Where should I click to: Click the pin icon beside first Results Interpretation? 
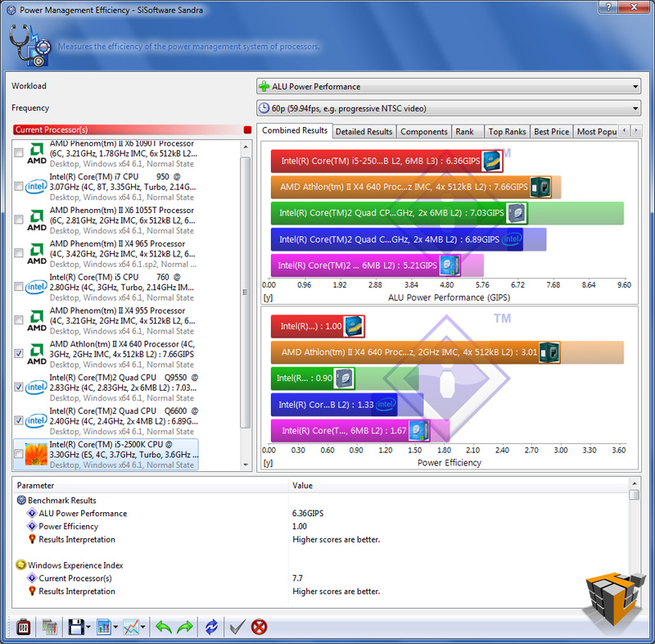(x=32, y=538)
